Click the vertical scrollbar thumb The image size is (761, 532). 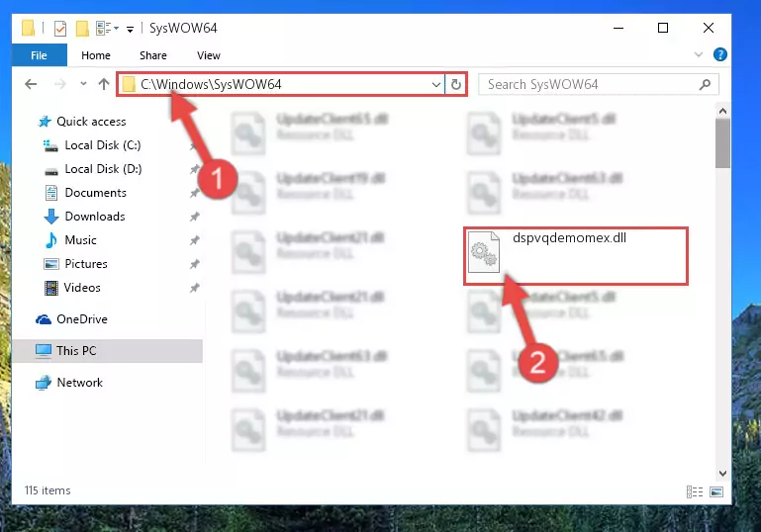(722, 143)
